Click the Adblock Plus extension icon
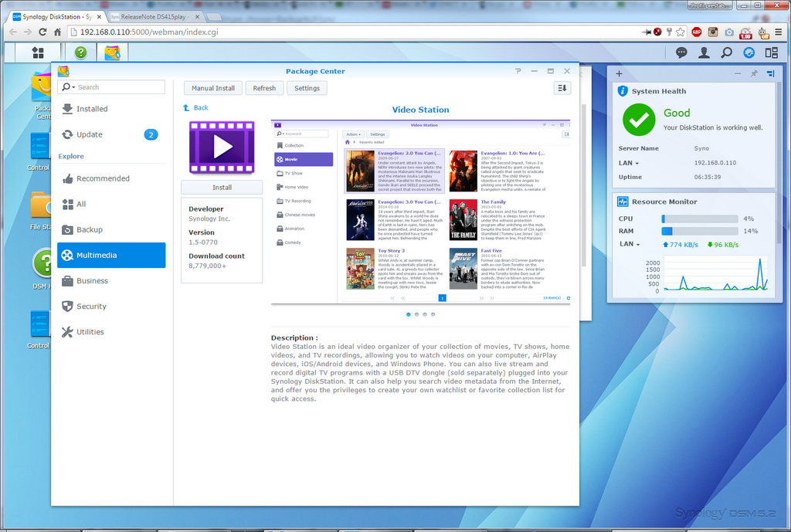 click(x=697, y=32)
